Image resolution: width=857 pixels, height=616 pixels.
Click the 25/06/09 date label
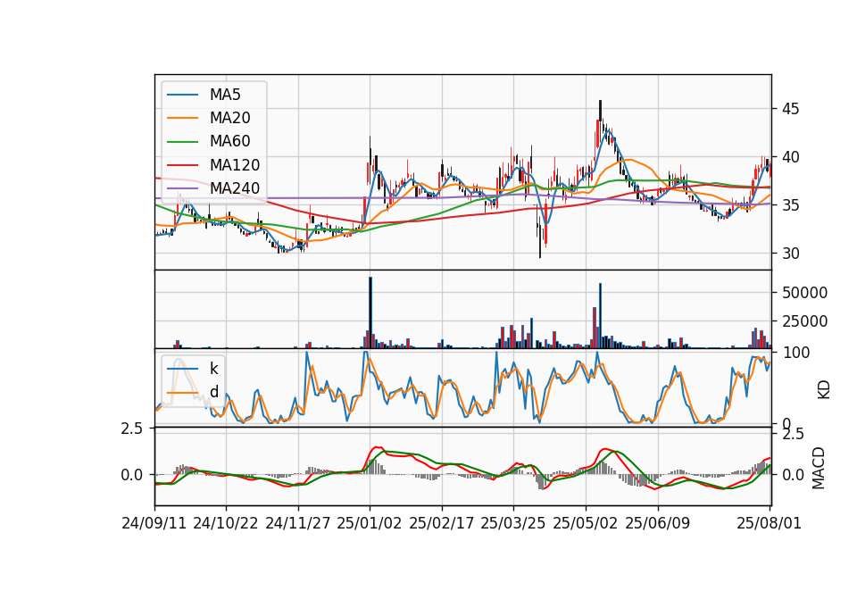pyautogui.click(x=658, y=523)
